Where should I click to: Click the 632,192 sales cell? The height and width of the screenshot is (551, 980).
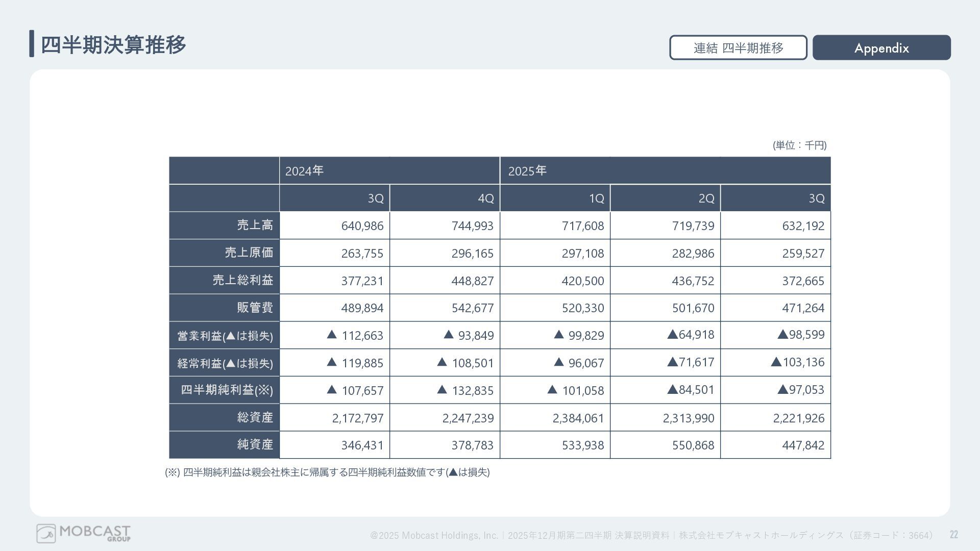(803, 226)
